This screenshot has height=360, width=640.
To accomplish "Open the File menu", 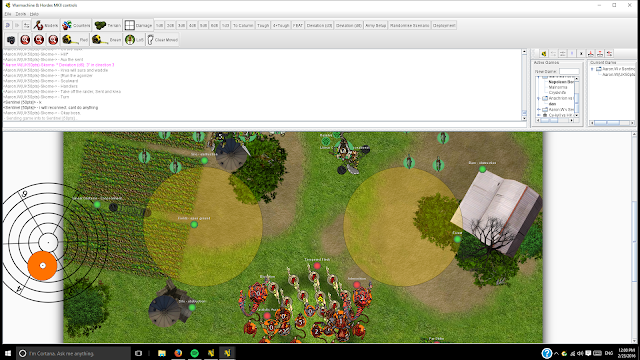I will (x=8, y=14).
